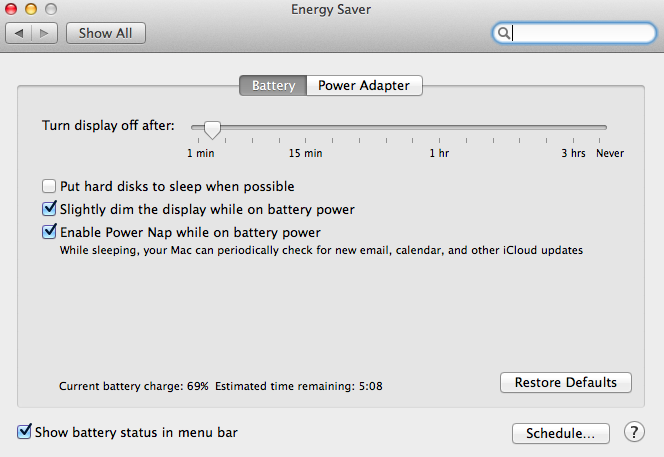Image resolution: width=664 pixels, height=457 pixels.
Task: Uncheck Slightly dim the display on battery
Action: 49,209
